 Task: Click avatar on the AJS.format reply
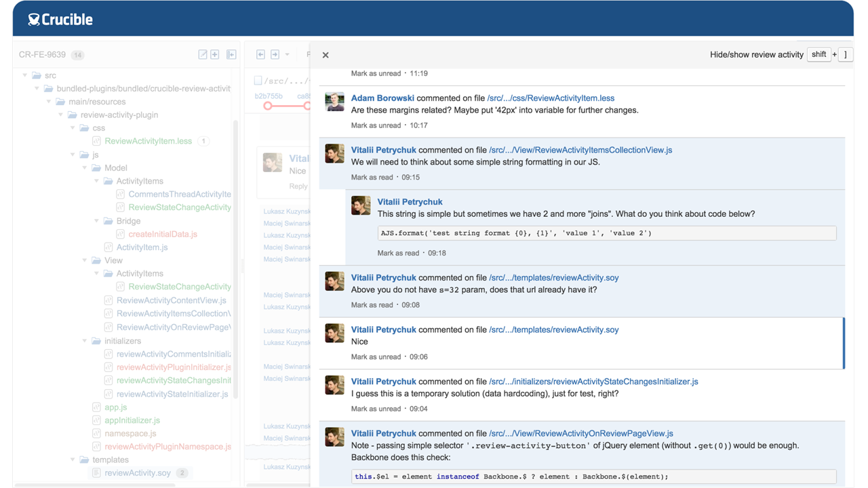point(361,205)
